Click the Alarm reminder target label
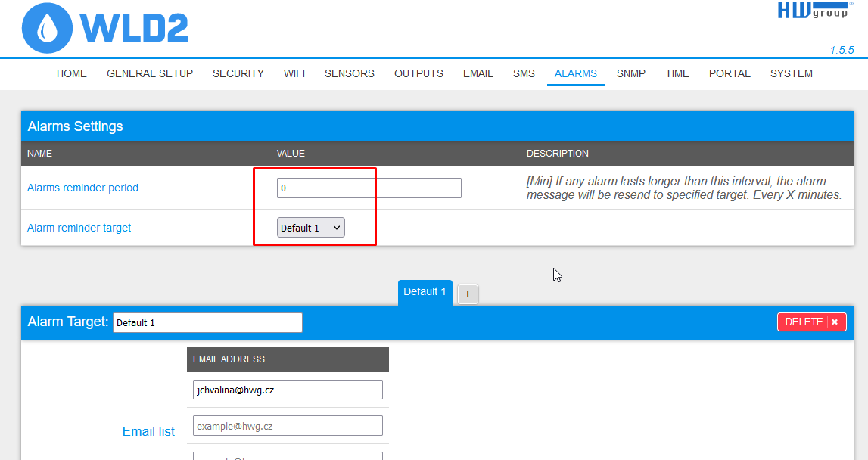868x460 pixels. [79, 228]
